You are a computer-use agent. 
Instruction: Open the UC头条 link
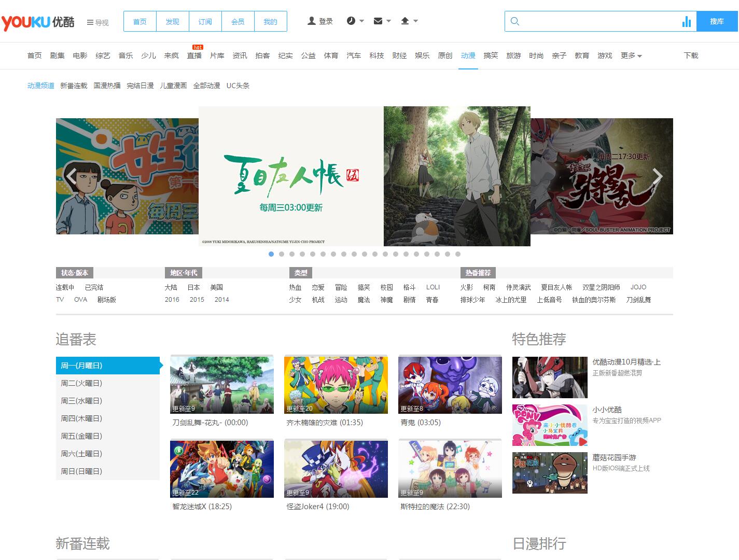pos(238,86)
